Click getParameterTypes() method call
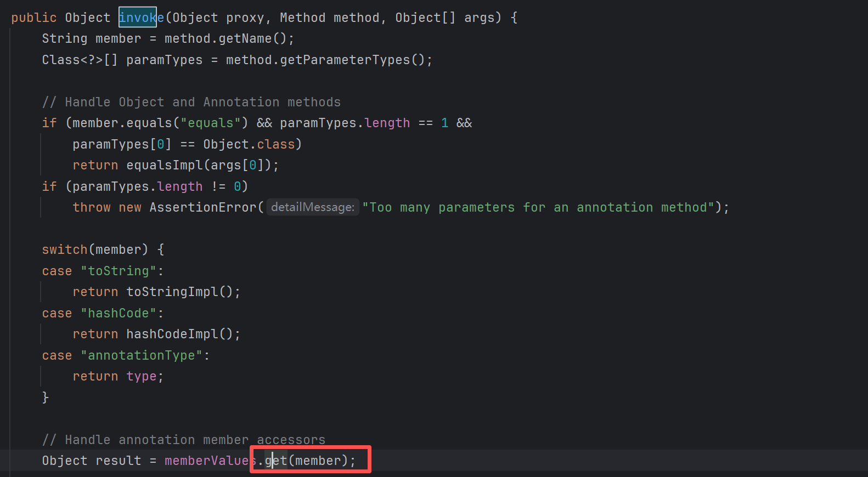868x477 pixels. pyautogui.click(x=352, y=60)
